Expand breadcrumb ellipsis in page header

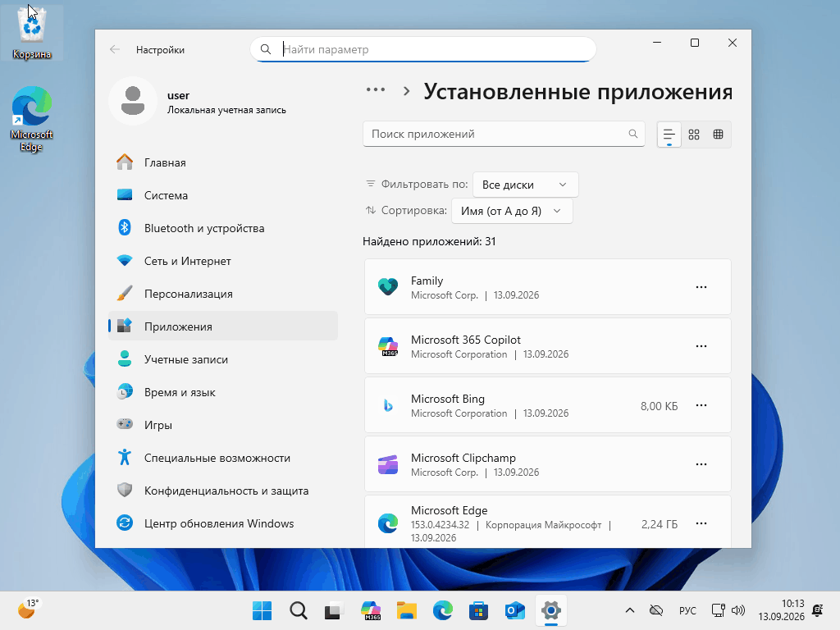pos(376,90)
